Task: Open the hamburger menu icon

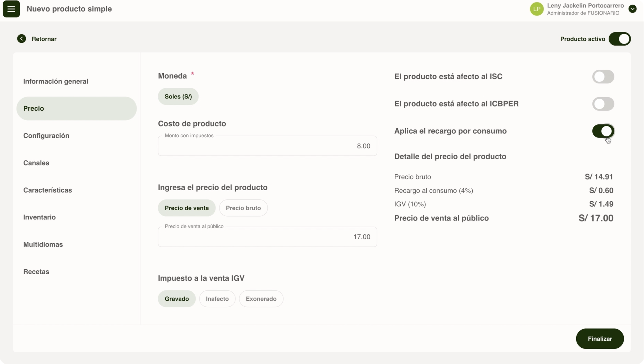Action: (11, 9)
